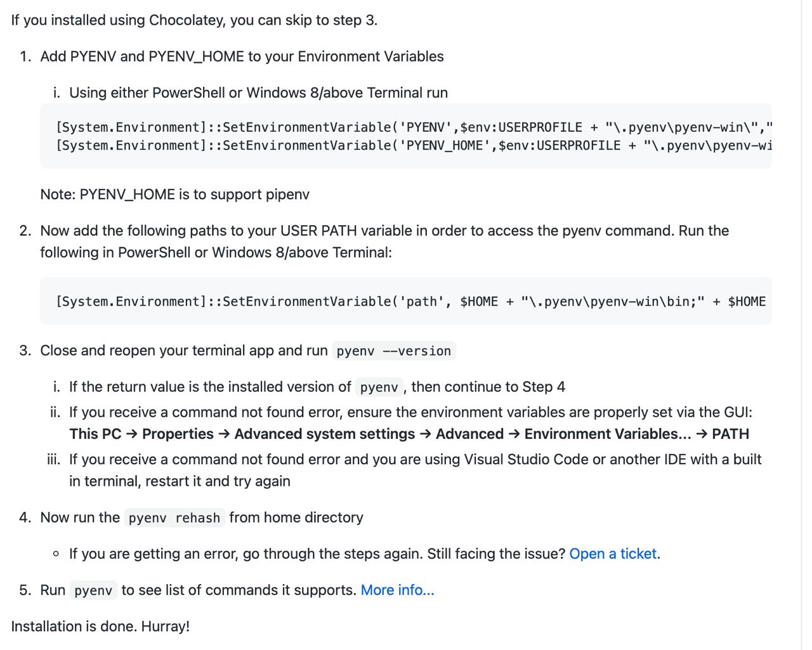Screen dimensions: 812x650
Task: Click "pyenv" code in the Step 5 line
Action: [x=93, y=590]
